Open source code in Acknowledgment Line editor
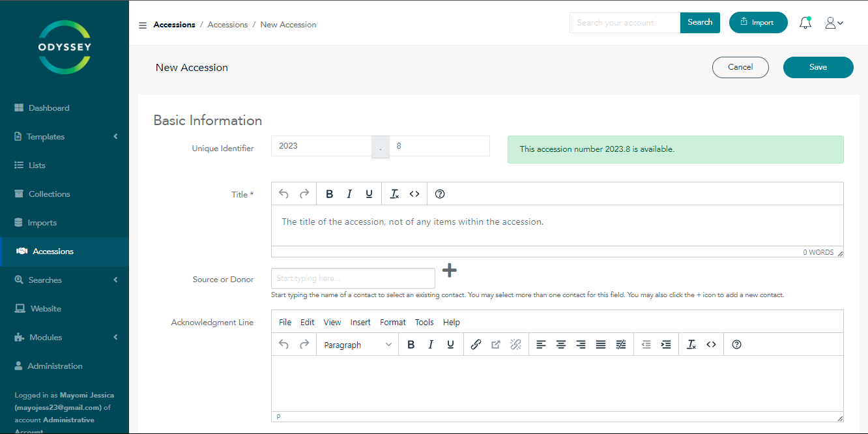The height and width of the screenshot is (434, 868). tap(712, 345)
